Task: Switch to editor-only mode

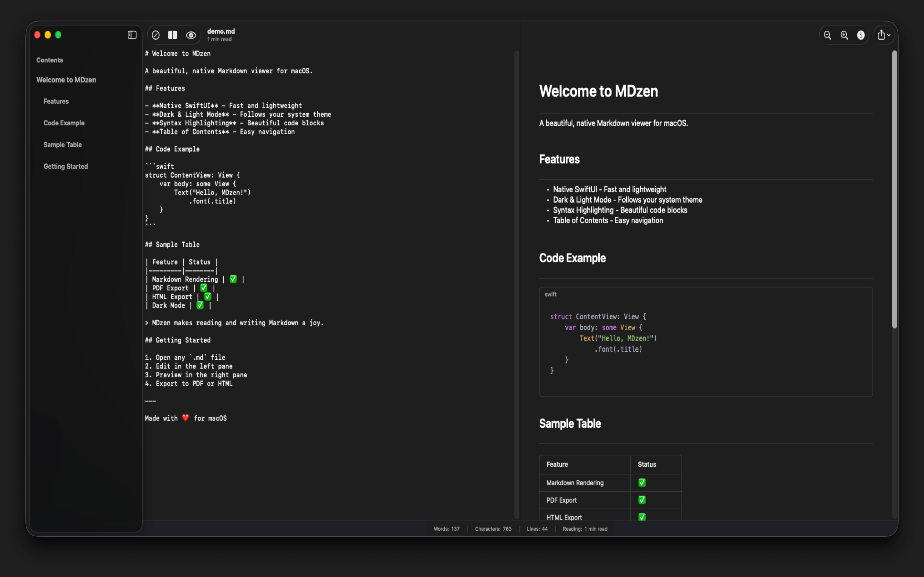Action: tap(156, 35)
